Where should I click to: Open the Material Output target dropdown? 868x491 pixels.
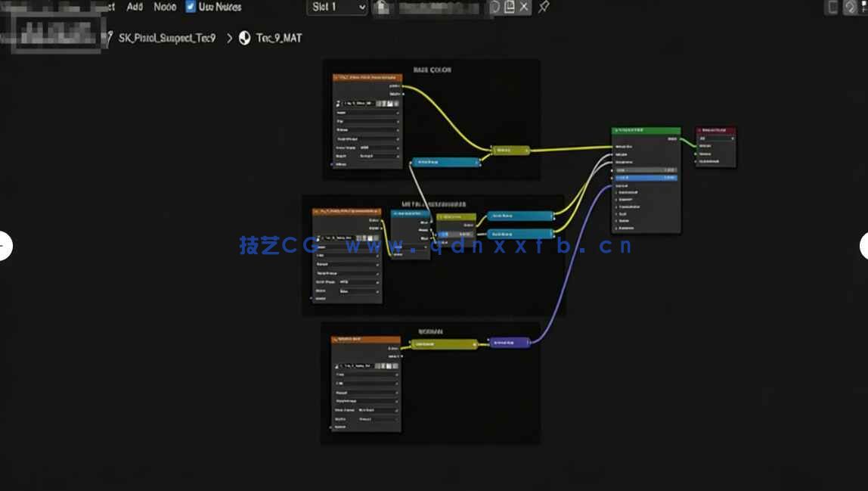coord(715,139)
